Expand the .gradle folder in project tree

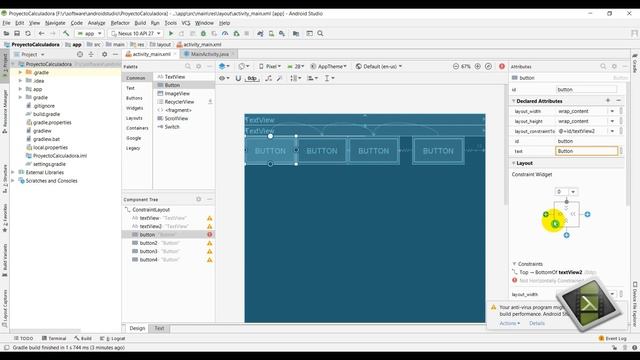click(20, 72)
